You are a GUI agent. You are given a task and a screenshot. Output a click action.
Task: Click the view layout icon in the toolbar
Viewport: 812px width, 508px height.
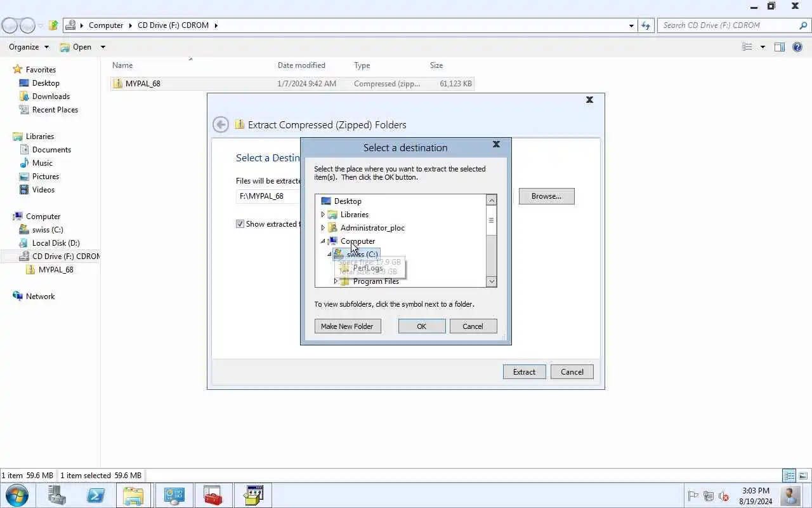coord(747,47)
